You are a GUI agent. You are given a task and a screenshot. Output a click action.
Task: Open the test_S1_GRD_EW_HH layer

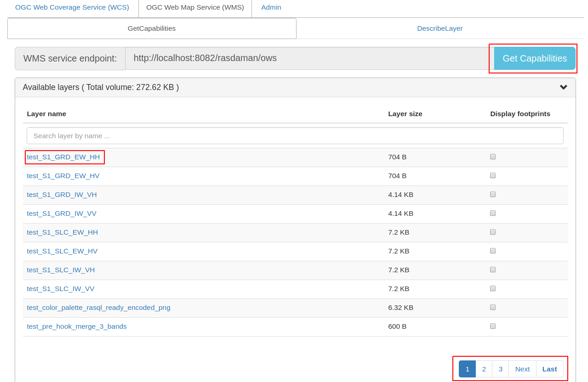tap(63, 157)
